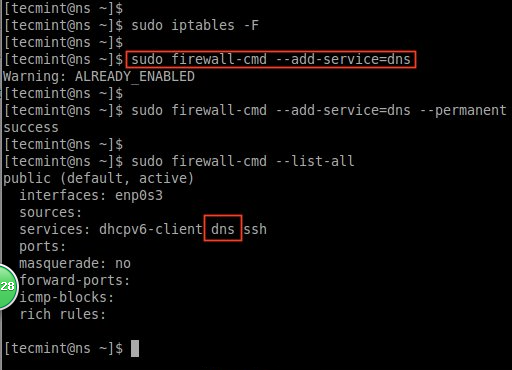Click 'ssh' in the services list
This screenshot has height=370, width=512.
255,229
